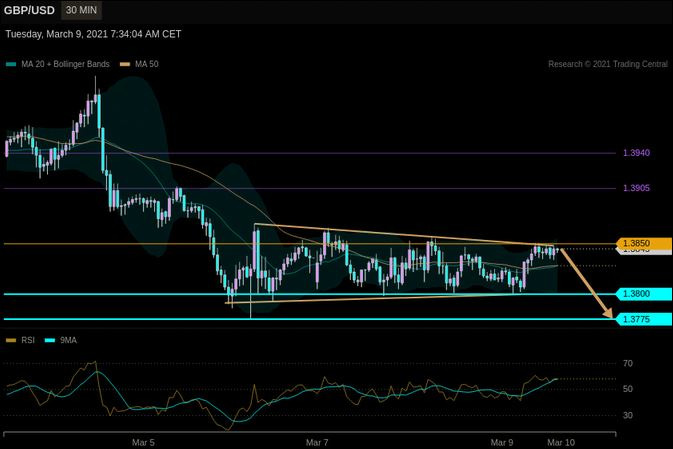The width and height of the screenshot is (673, 449).
Task: Click the 'Mar 7' date axis label
Action: coord(317,443)
